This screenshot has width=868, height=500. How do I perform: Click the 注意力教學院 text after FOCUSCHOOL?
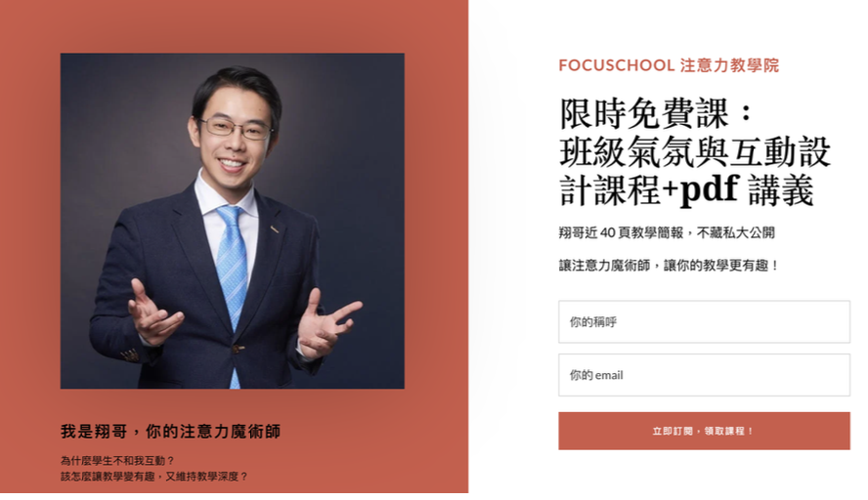click(729, 65)
